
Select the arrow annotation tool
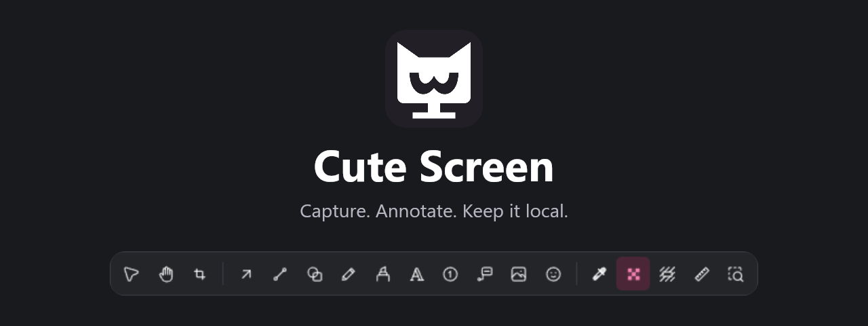[x=246, y=274]
